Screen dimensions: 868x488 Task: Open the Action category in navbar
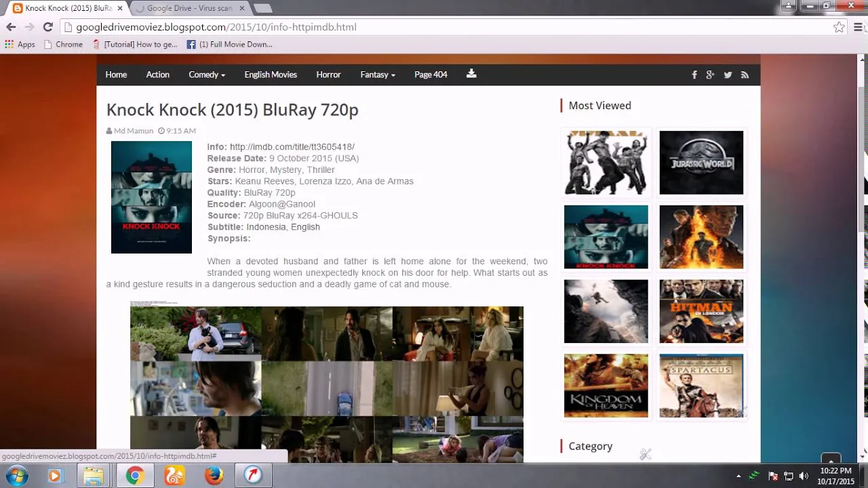[x=157, y=75]
